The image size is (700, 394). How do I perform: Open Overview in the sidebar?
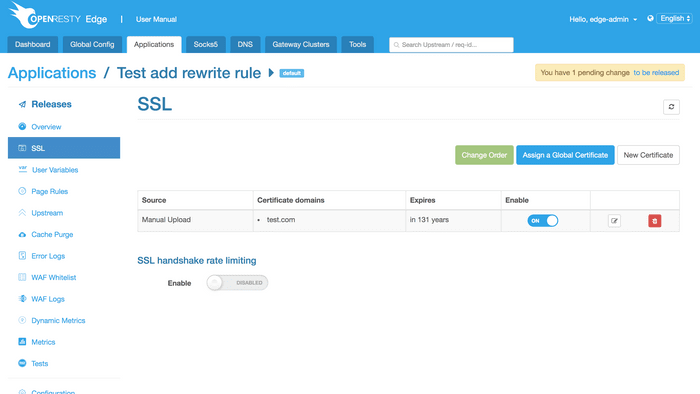tap(46, 127)
